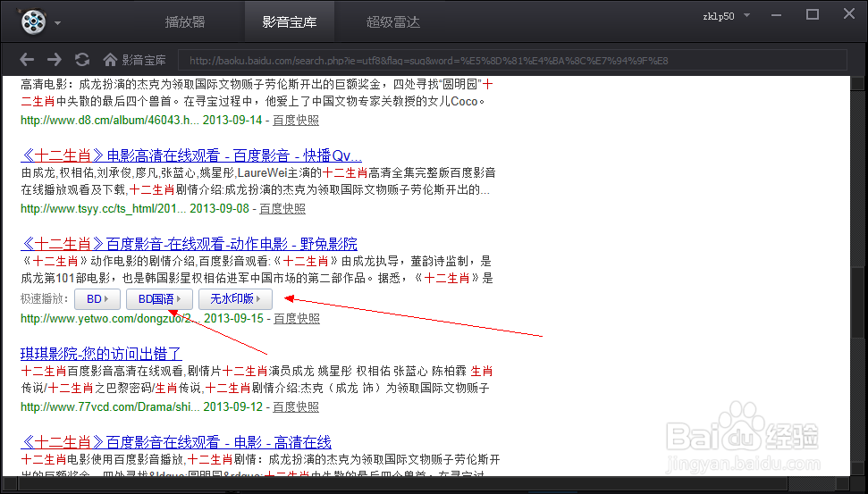
Task: Minimize the player window
Action: coord(776,15)
